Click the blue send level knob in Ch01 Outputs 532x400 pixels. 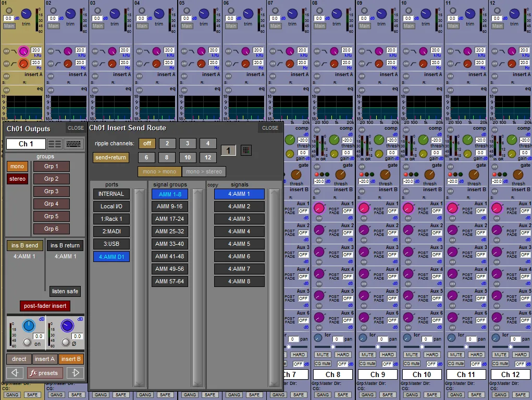[29, 326]
